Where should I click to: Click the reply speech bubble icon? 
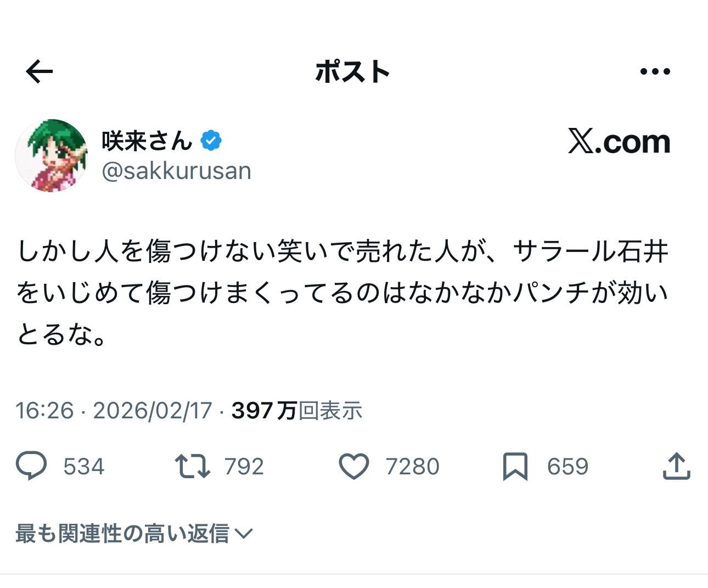pyautogui.click(x=31, y=466)
